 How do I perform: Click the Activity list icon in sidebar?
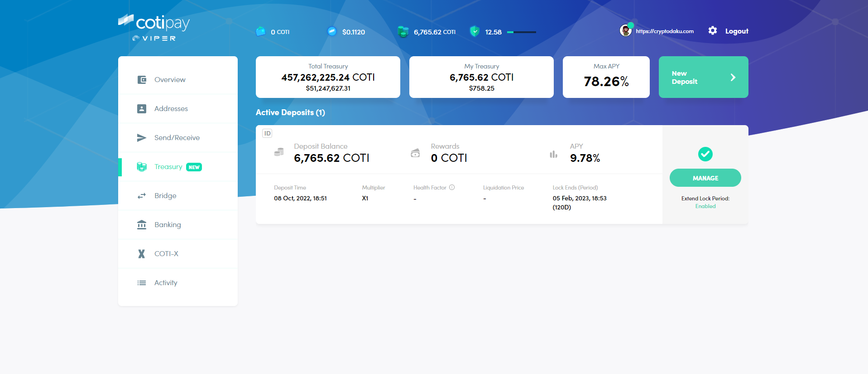click(142, 283)
